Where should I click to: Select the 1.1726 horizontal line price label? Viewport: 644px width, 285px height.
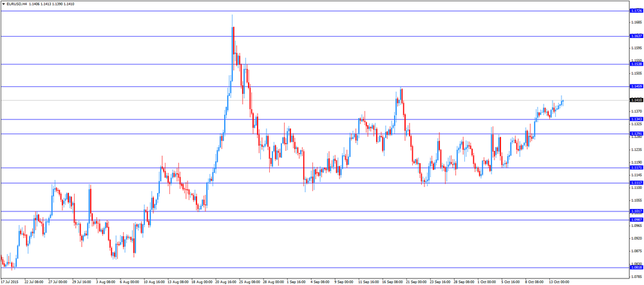coord(636,11)
